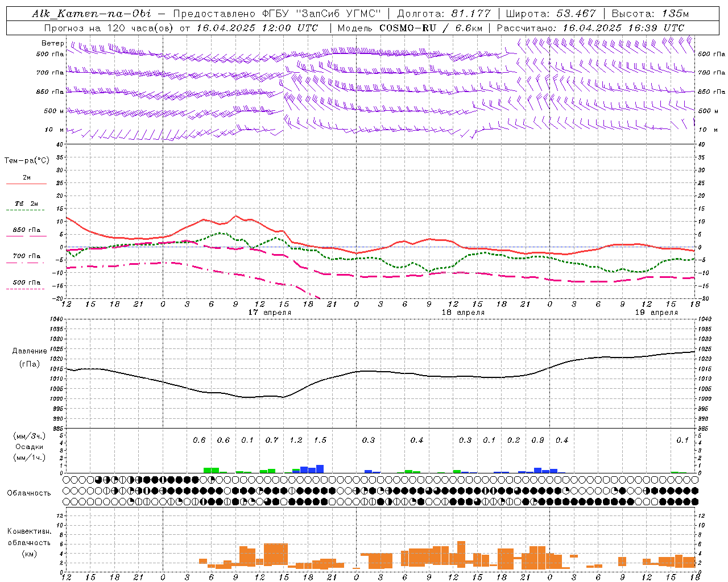Click the "10 м" wind level label on left

point(55,130)
